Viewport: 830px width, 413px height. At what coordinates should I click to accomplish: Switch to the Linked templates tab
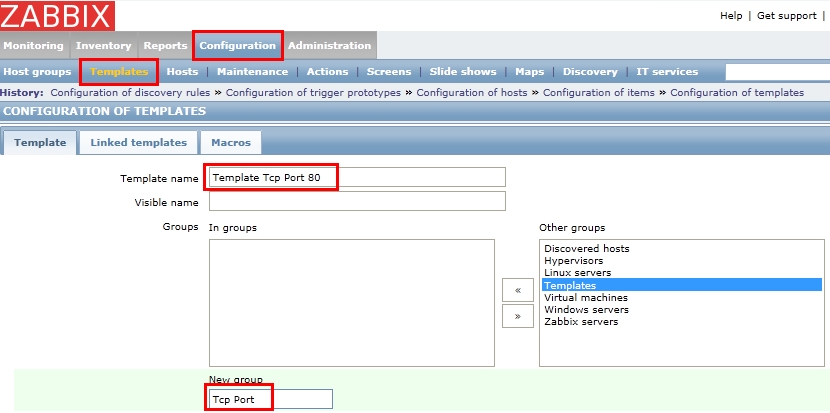click(x=139, y=142)
